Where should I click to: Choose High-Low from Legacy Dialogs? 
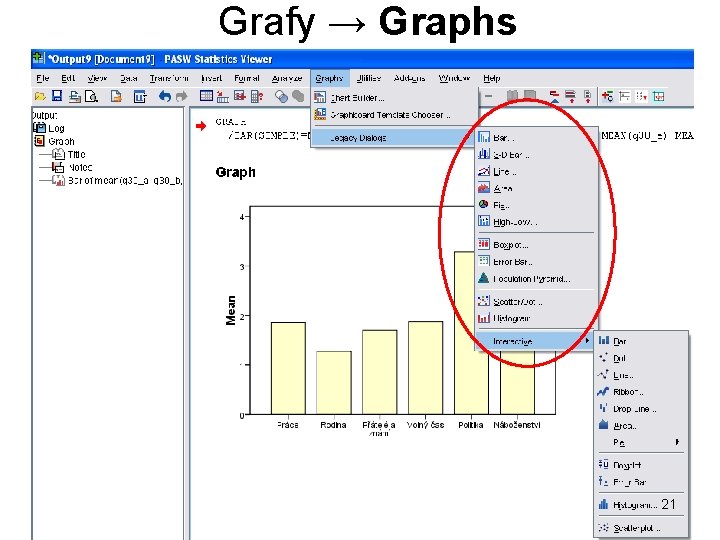click(x=536, y=222)
